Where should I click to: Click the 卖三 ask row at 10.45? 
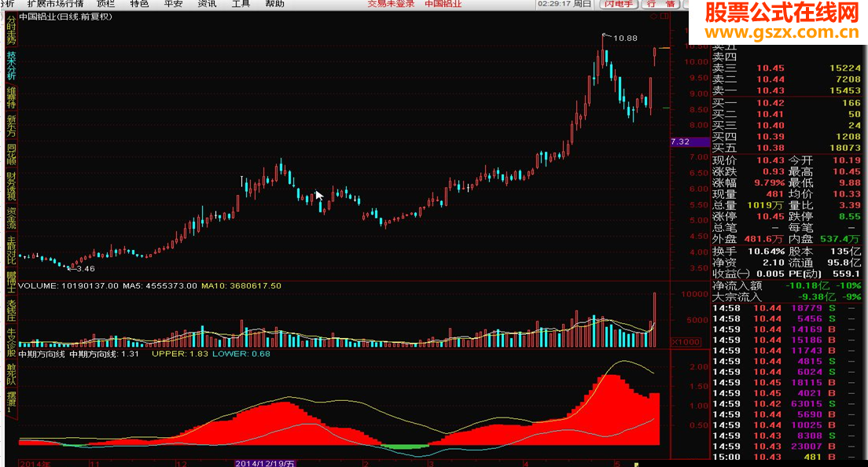coord(786,68)
